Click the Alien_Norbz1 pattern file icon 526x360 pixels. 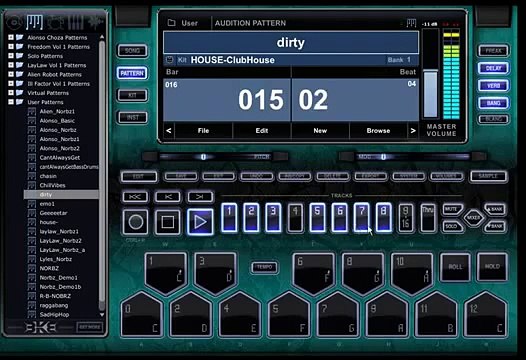(32, 111)
